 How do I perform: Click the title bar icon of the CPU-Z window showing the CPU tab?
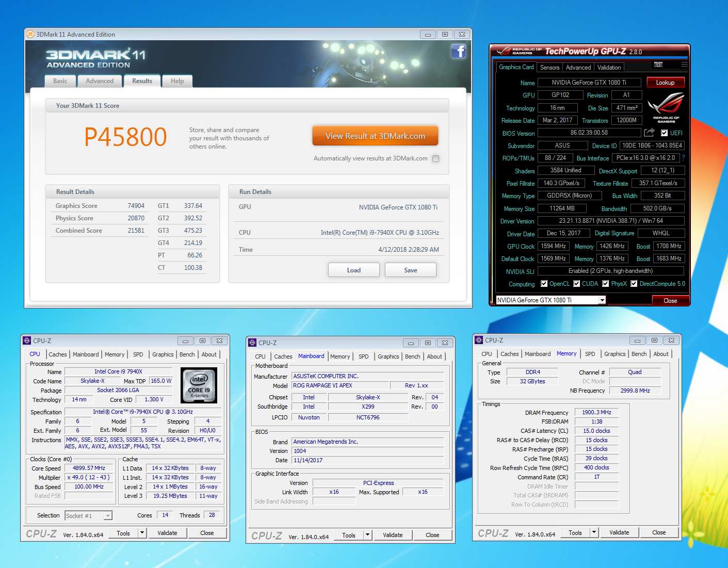click(27, 340)
